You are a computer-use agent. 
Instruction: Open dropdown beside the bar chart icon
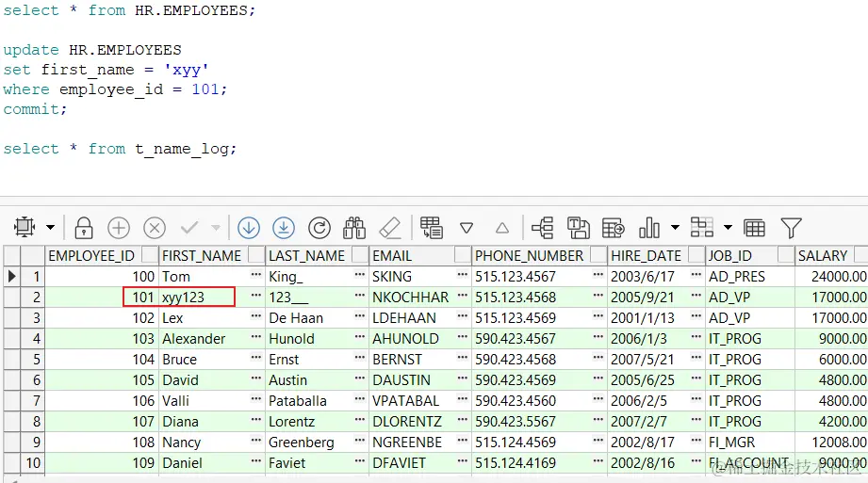coord(675,228)
